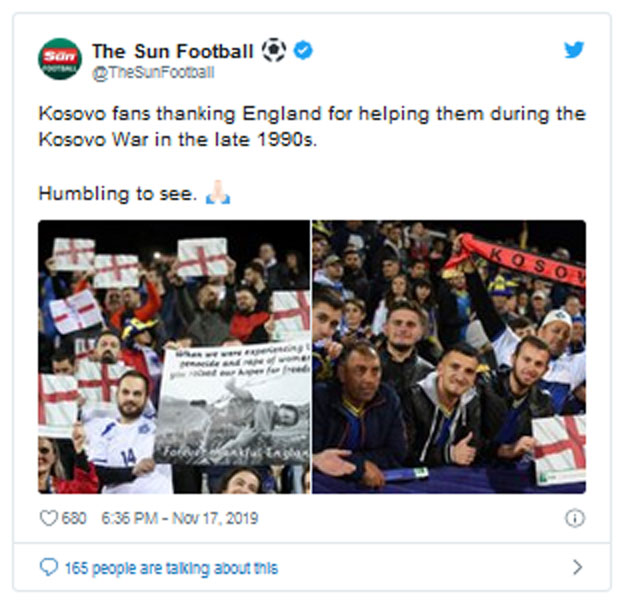The width and height of the screenshot is (620, 604).
Task: Click the speech bubble reply icon
Action: tap(48, 567)
